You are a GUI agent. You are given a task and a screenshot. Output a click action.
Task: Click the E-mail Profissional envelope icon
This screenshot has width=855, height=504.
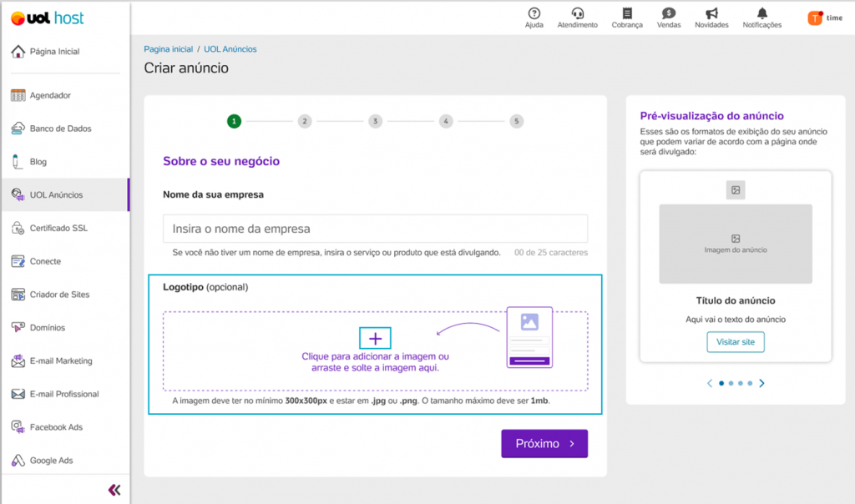[18, 394]
